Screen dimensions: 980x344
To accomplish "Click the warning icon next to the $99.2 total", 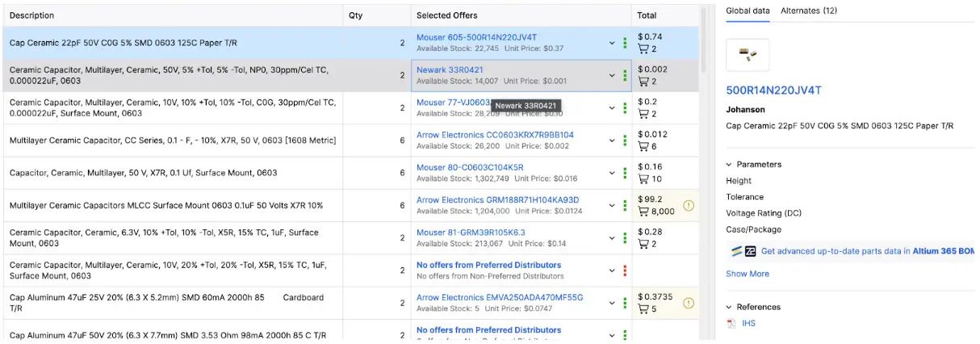I will point(689,205).
